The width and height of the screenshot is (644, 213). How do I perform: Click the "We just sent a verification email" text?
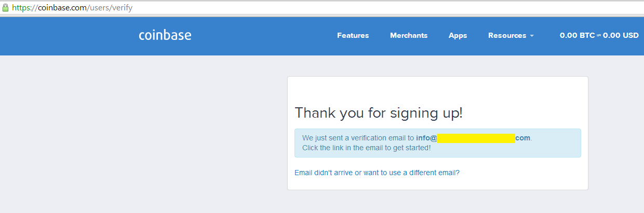click(358, 138)
